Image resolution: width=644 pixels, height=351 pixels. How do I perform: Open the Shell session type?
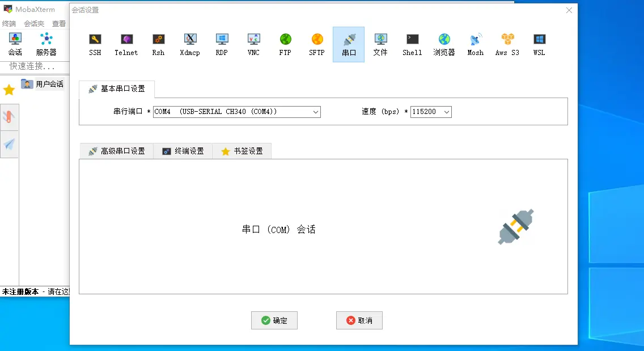click(412, 44)
